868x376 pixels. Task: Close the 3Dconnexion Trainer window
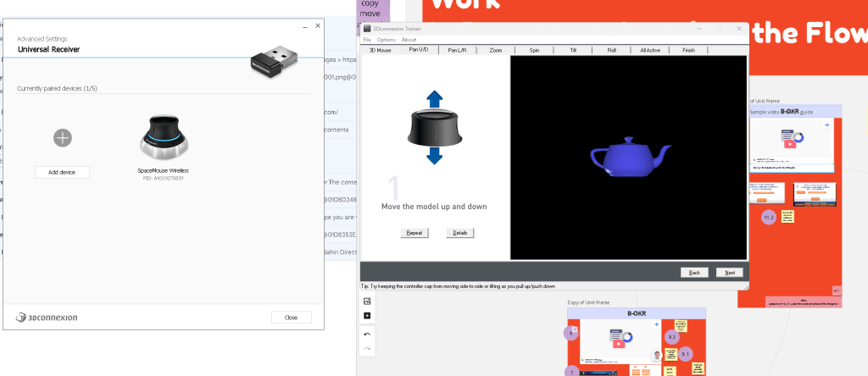pyautogui.click(x=739, y=28)
